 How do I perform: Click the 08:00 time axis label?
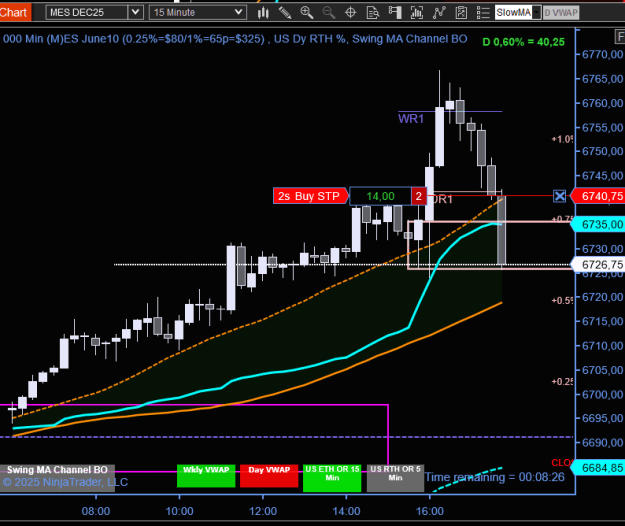coord(96,511)
